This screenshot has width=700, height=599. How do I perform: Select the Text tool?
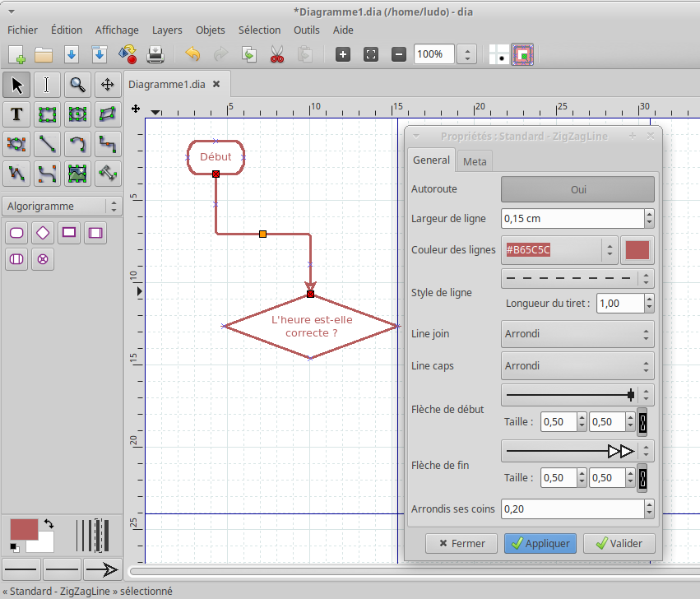click(17, 114)
